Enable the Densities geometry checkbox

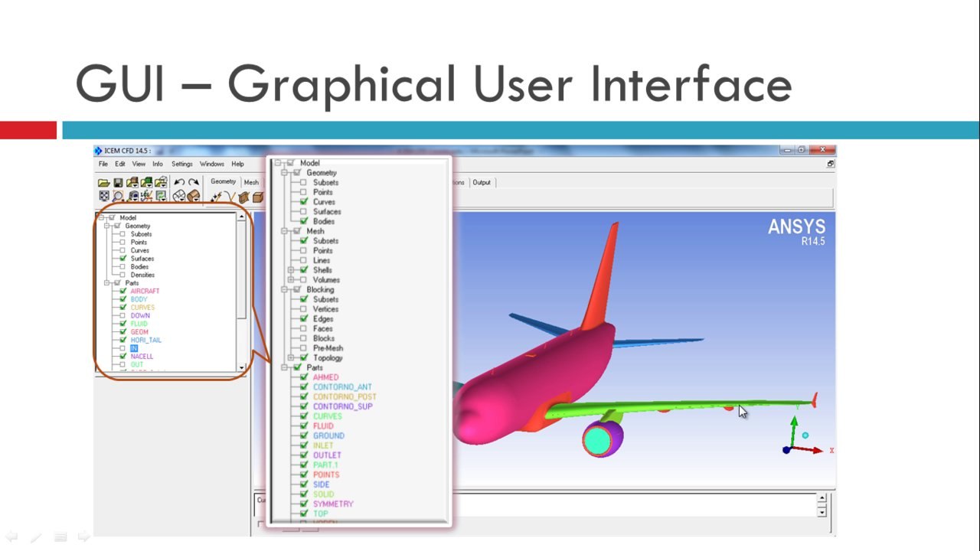pyautogui.click(x=122, y=275)
